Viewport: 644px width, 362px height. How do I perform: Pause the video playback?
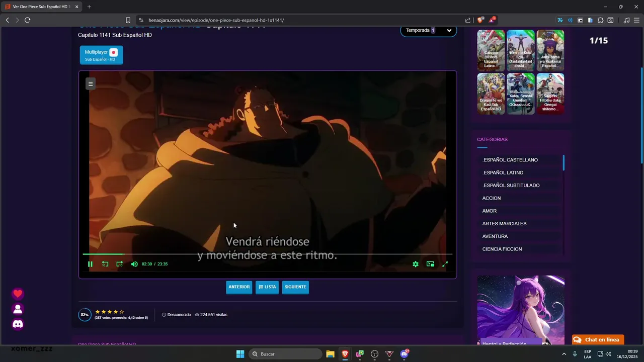click(x=90, y=264)
